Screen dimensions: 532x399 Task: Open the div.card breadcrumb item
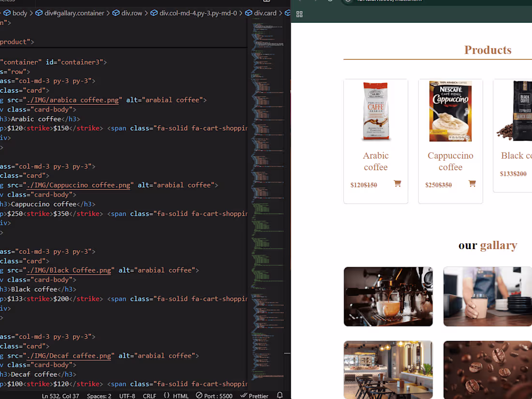pyautogui.click(x=261, y=13)
